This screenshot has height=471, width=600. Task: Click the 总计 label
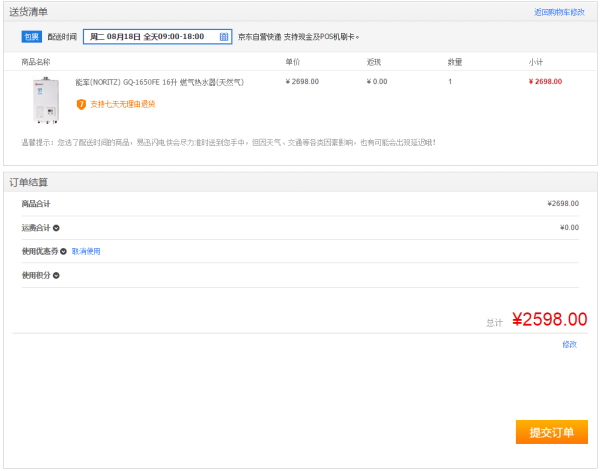tap(494, 323)
